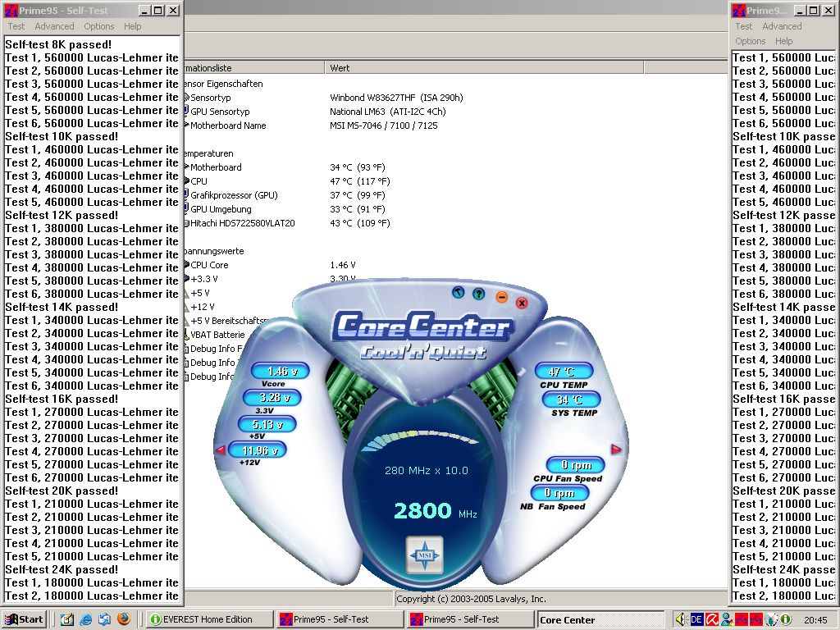Switch to EVEREST Home Edition taskbar button

click(210, 619)
